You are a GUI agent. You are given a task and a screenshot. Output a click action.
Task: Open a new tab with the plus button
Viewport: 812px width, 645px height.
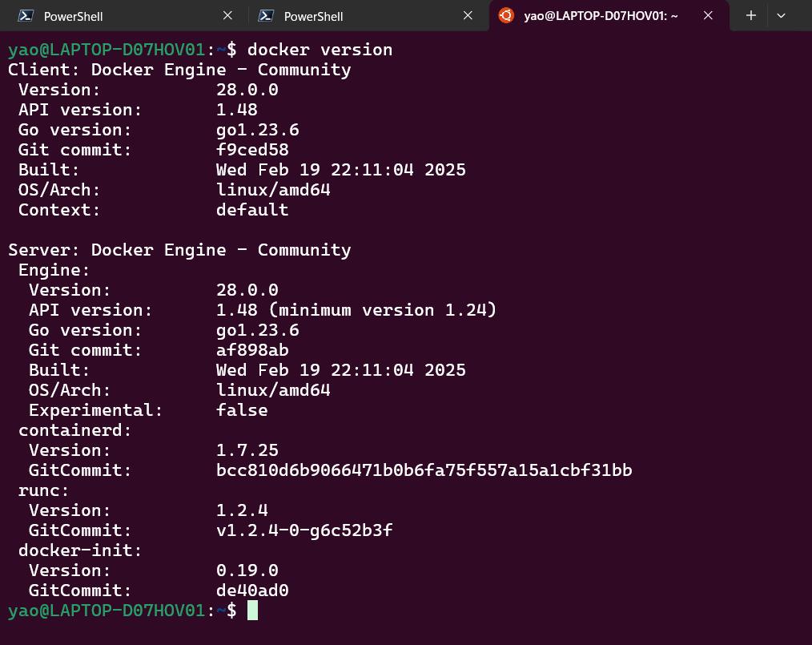[x=751, y=15]
